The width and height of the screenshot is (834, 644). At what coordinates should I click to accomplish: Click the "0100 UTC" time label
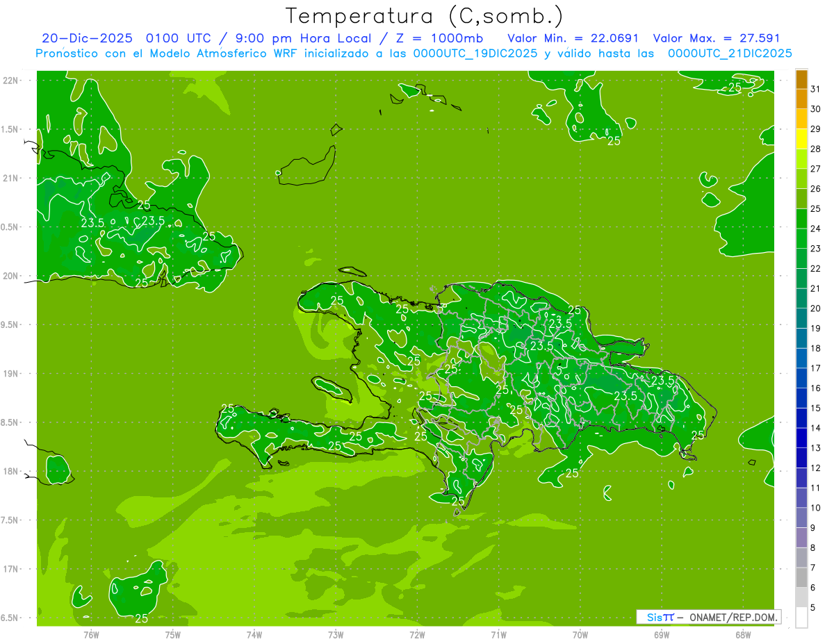click(179, 38)
